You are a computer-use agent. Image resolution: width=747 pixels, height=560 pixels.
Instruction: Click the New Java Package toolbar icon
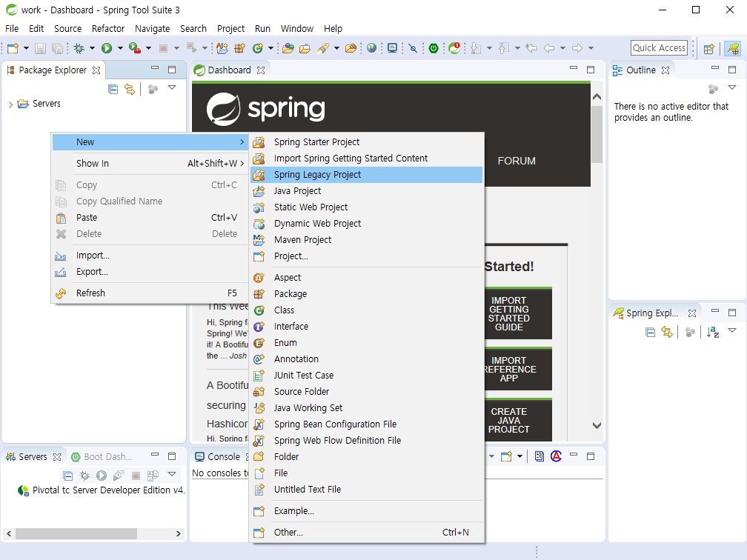(x=239, y=48)
